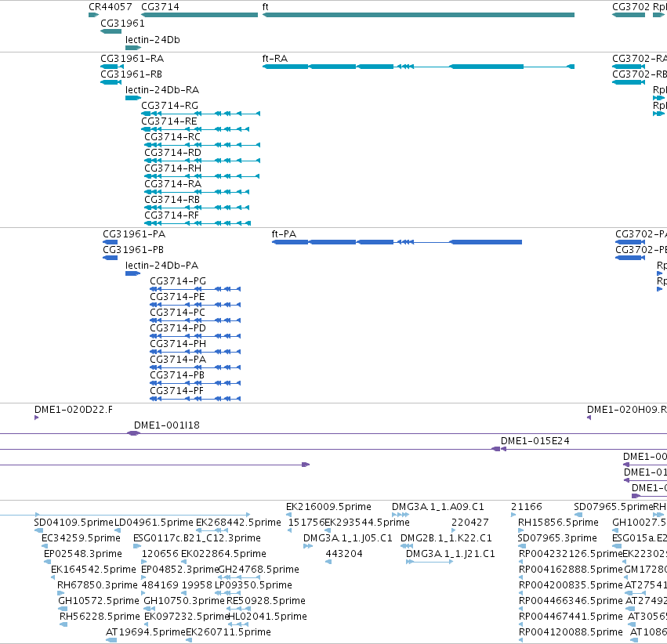Click the CG3702 gene label
Image resolution: width=667 pixels, height=644 pixels.
coord(631,7)
